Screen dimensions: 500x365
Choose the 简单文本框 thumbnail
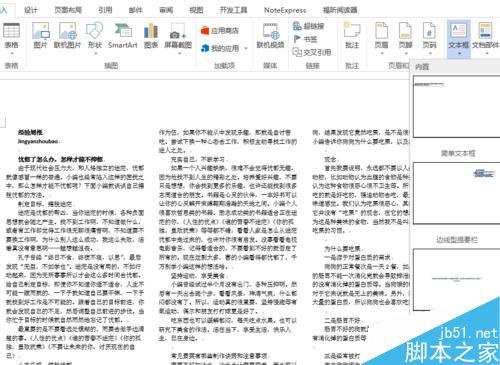click(456, 107)
